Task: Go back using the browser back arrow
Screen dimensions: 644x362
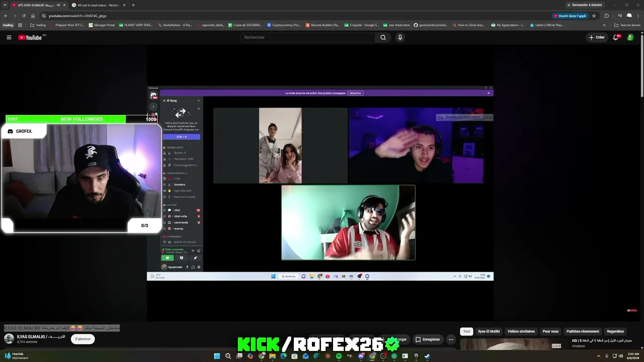Action: pos(6,16)
